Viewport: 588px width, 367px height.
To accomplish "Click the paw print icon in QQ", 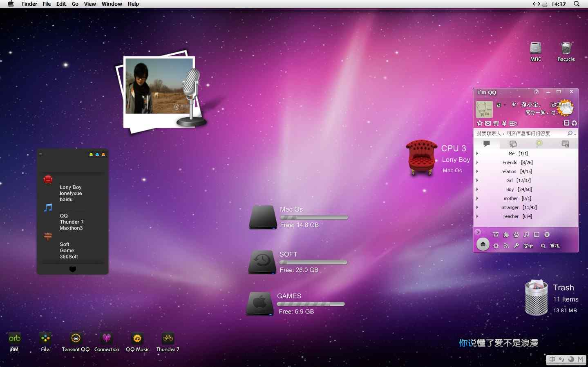I will click(516, 235).
